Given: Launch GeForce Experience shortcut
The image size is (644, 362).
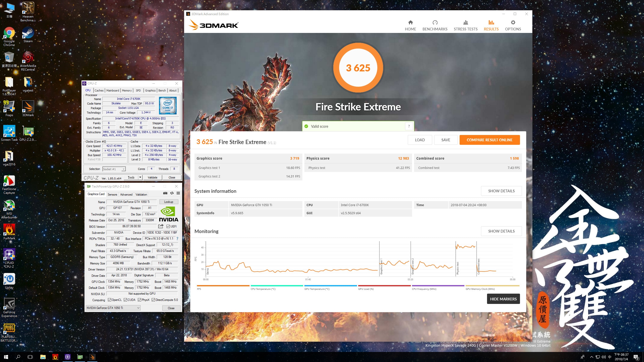Looking at the screenshot, I should point(9,308).
